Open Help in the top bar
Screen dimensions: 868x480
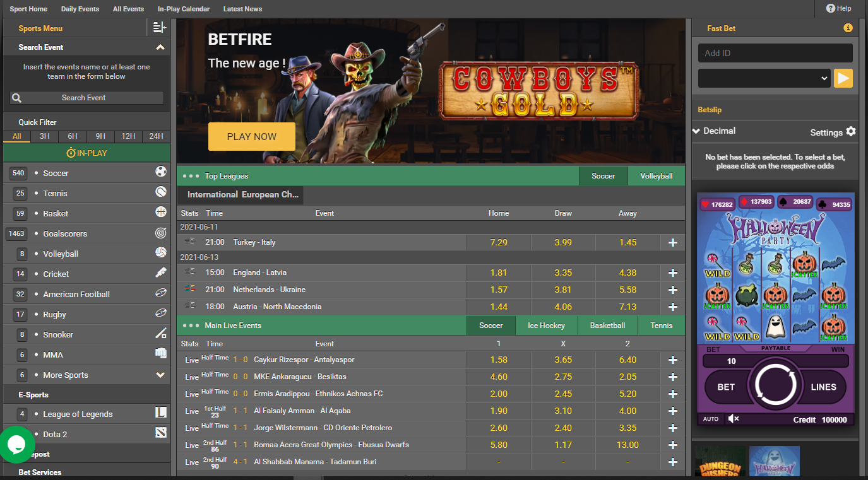tap(839, 8)
